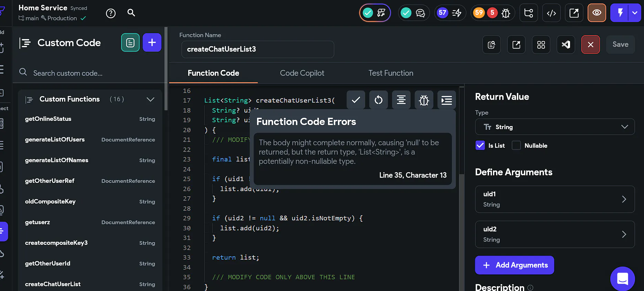644x291 pixels.
Task: Open in VS Code icon
Action: click(566, 44)
